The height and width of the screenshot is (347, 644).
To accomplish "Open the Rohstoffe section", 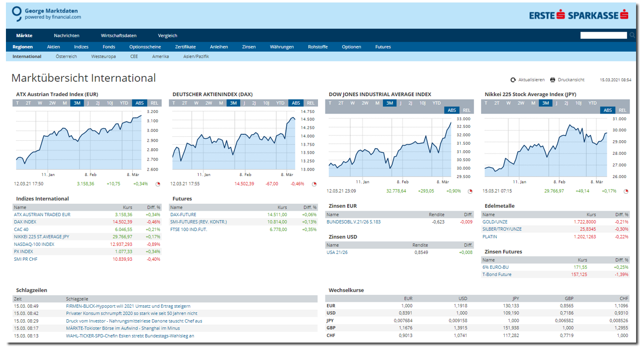I will pyautogui.click(x=318, y=47).
